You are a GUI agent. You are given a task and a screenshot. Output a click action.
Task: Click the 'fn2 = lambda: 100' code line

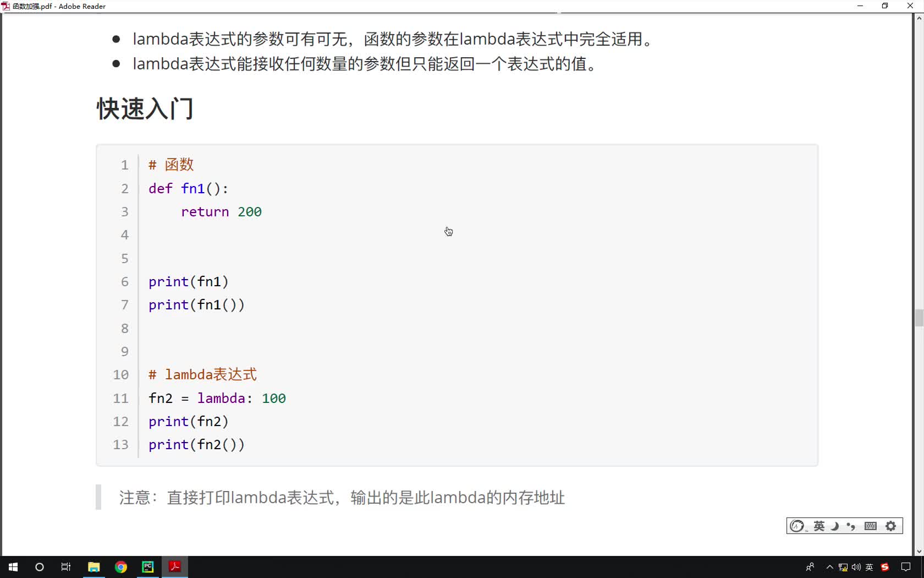pyautogui.click(x=217, y=398)
